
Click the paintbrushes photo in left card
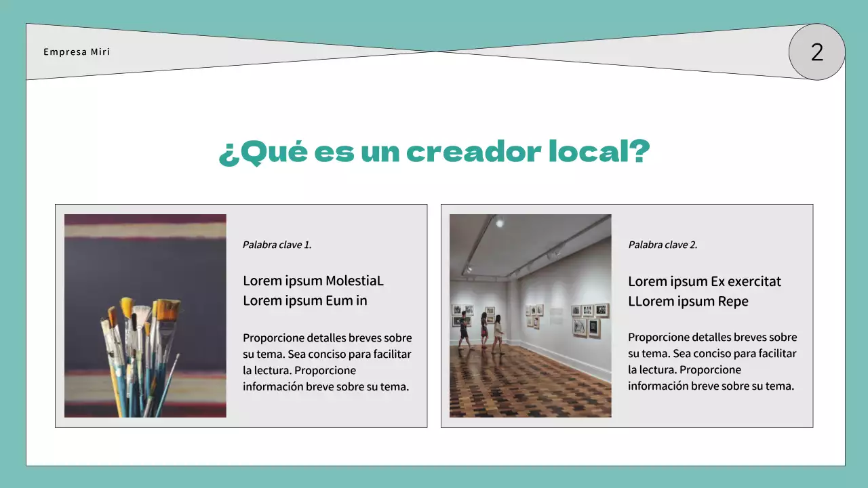(145, 315)
